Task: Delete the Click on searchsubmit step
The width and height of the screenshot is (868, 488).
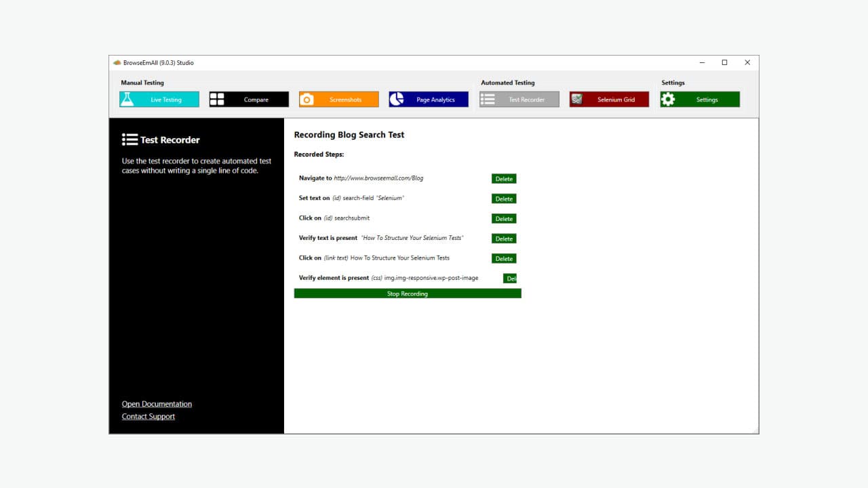Action: click(504, 218)
